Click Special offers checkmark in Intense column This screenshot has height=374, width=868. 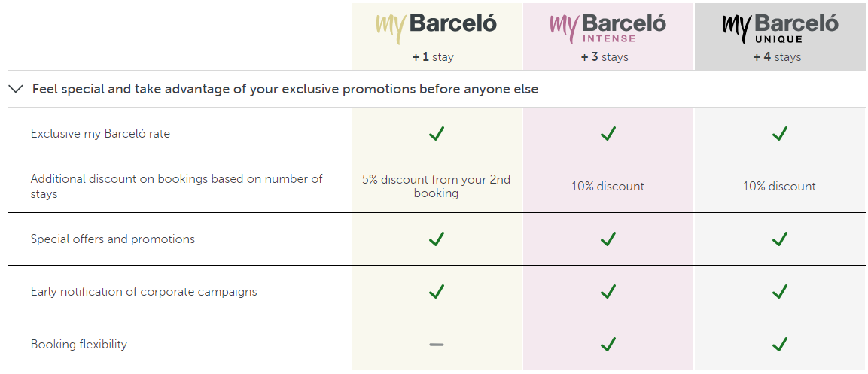click(x=608, y=239)
